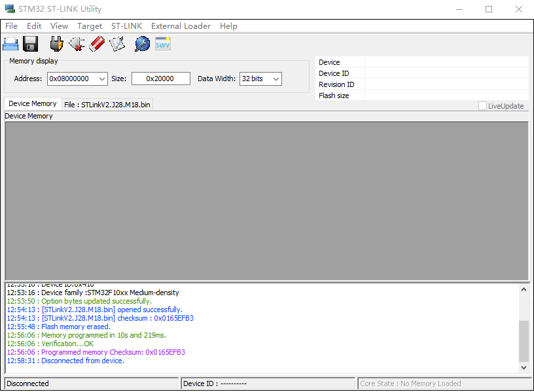This screenshot has height=392, width=534.
Task: Click the 'Device ID' label in device info panel
Action: pyautogui.click(x=334, y=73)
